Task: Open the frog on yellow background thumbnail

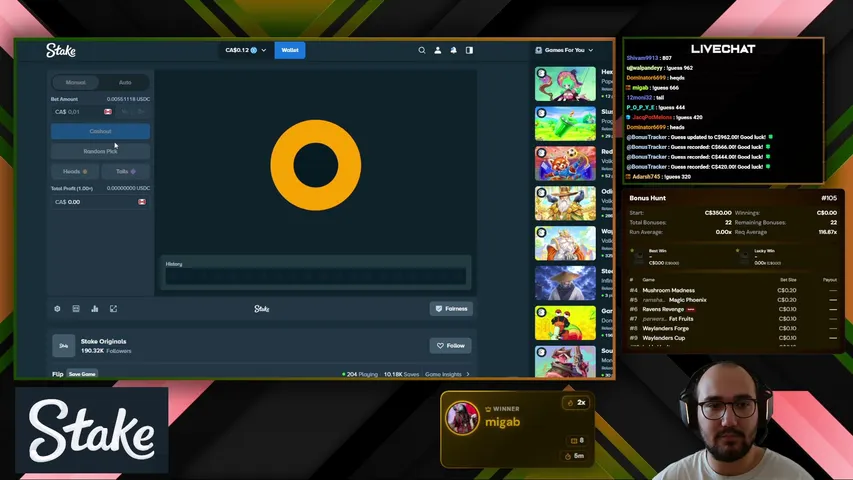Action: tap(565, 323)
